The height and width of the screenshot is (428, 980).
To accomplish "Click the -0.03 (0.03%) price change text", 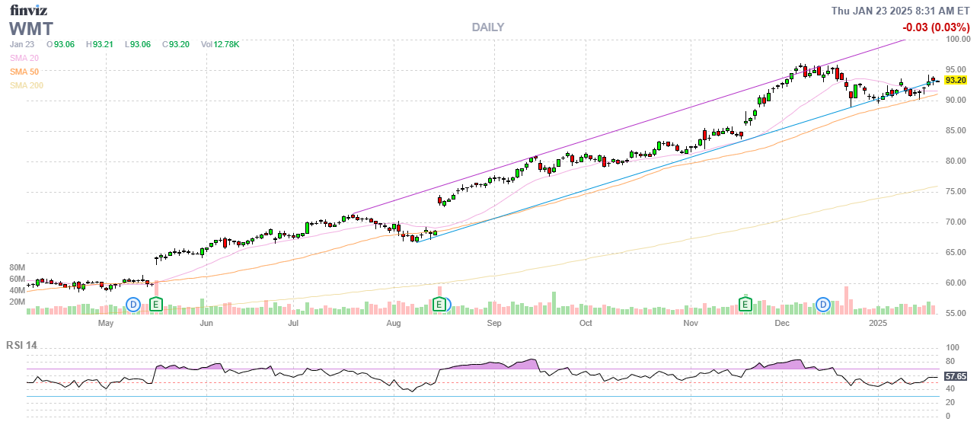I will (x=935, y=27).
